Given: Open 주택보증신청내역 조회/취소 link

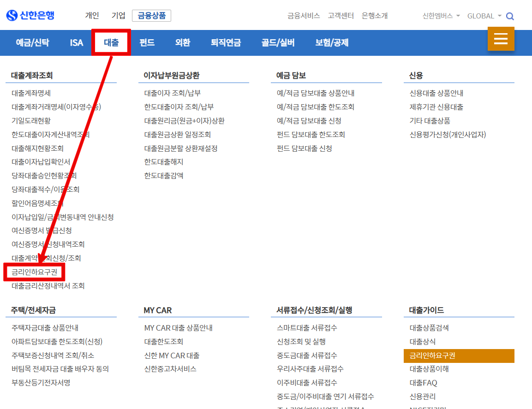Looking at the screenshot, I should point(53,356).
